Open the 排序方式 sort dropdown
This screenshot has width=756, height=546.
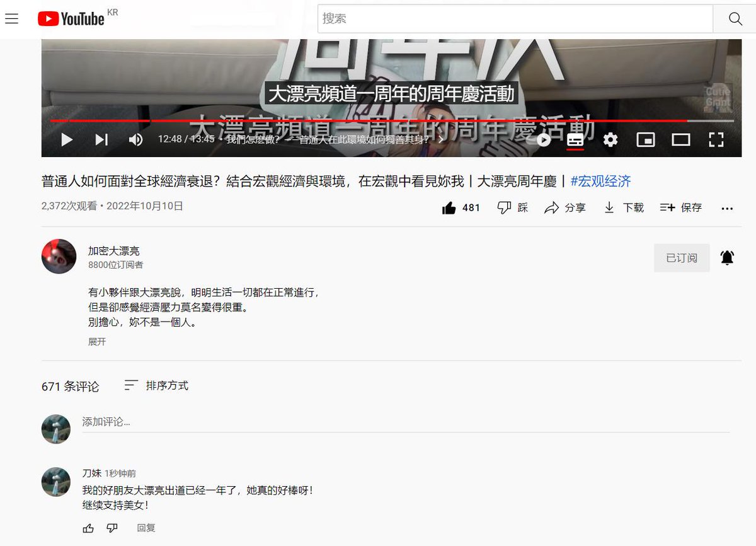[x=157, y=385]
